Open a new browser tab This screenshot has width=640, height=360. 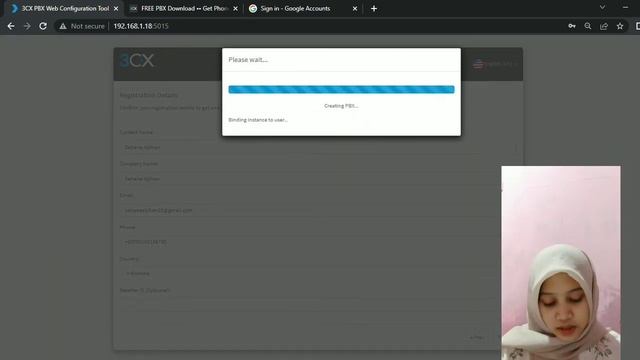(374, 9)
